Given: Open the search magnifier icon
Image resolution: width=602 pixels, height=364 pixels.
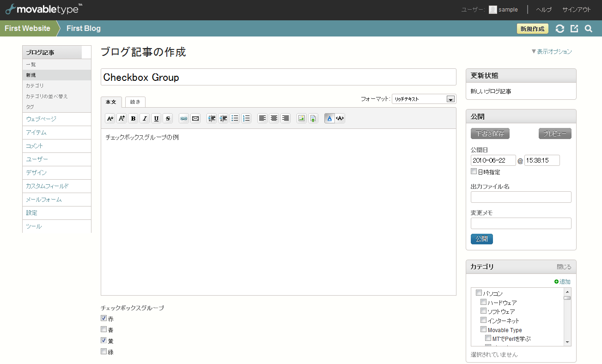Looking at the screenshot, I should click(x=589, y=29).
